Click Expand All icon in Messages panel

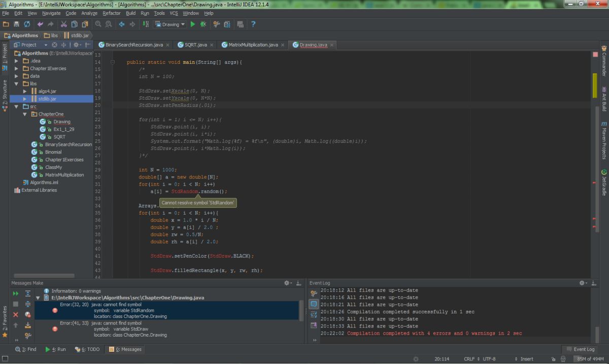click(x=28, y=294)
